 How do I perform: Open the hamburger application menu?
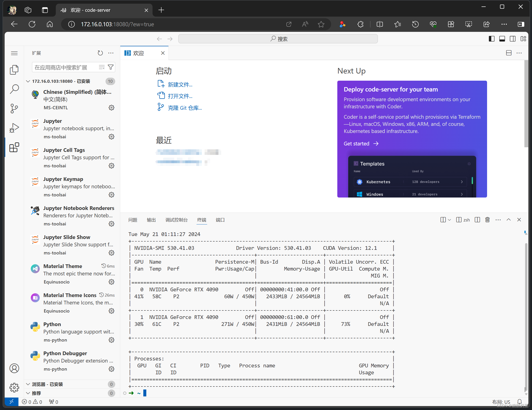[14, 53]
